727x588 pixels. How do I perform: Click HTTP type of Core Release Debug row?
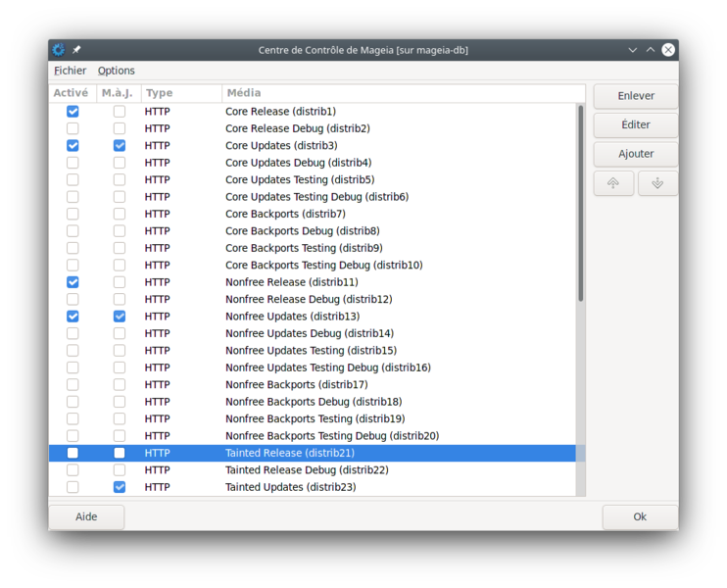point(157,128)
